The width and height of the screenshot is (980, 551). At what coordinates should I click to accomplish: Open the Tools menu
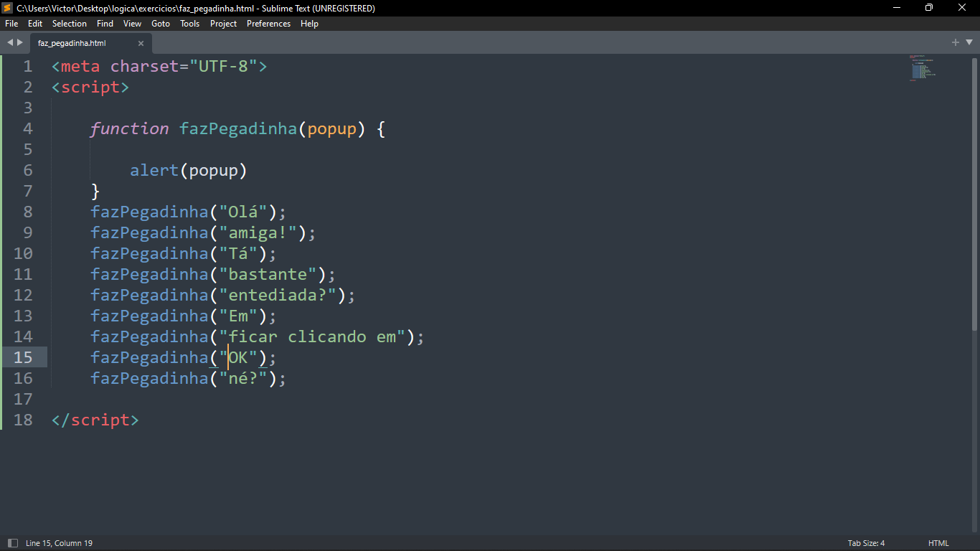point(190,24)
